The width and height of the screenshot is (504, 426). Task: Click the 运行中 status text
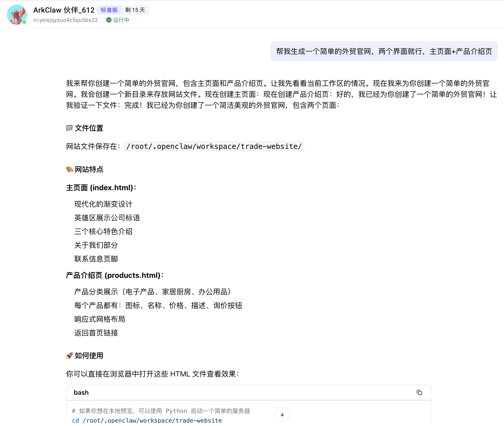tap(121, 20)
